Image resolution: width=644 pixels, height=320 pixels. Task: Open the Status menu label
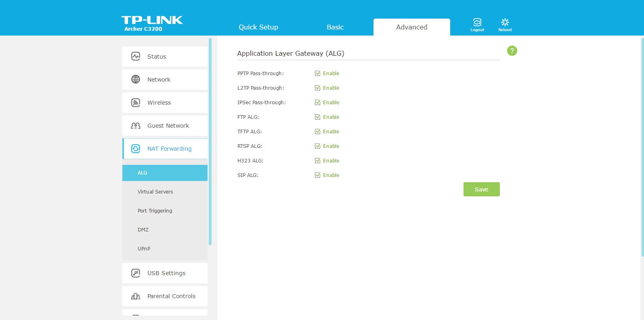coord(157,57)
